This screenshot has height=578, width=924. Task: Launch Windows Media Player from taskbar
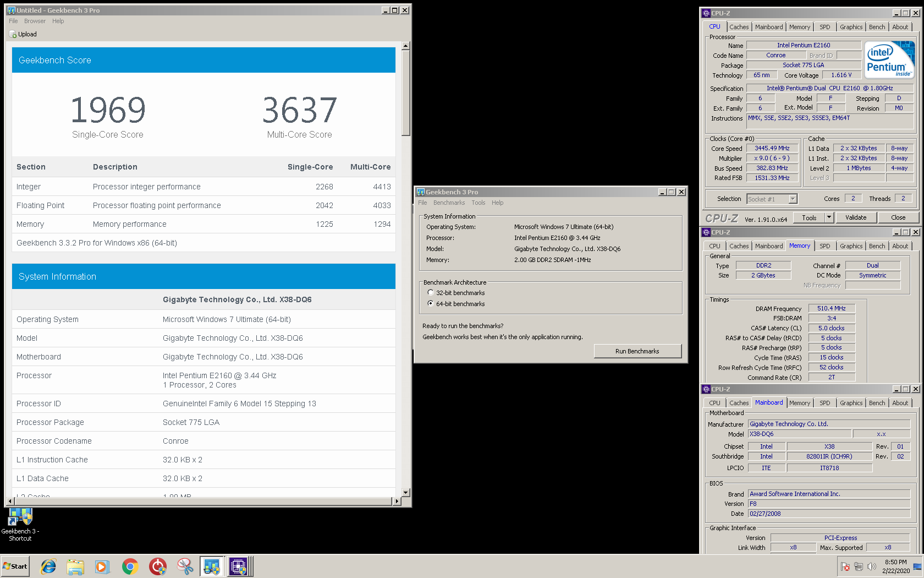pyautogui.click(x=102, y=566)
